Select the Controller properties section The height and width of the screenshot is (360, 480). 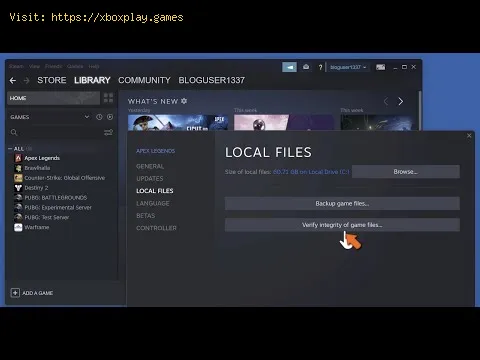pos(156,228)
